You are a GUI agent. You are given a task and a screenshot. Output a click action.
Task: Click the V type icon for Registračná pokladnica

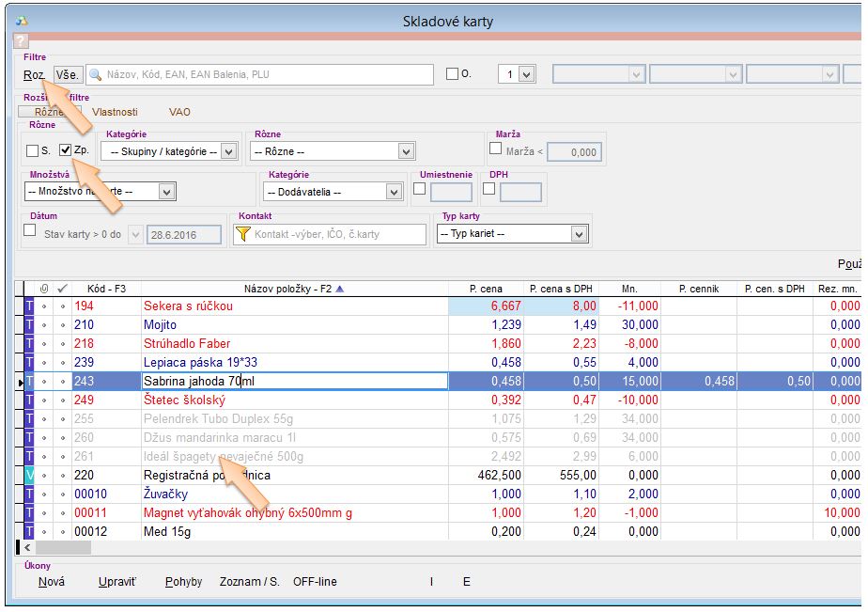click(x=29, y=476)
